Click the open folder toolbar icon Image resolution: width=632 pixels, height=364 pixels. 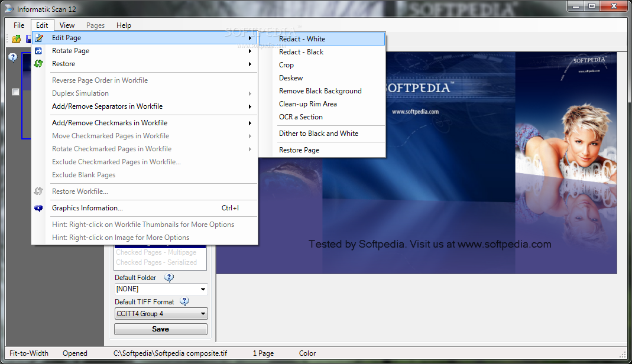pos(16,39)
